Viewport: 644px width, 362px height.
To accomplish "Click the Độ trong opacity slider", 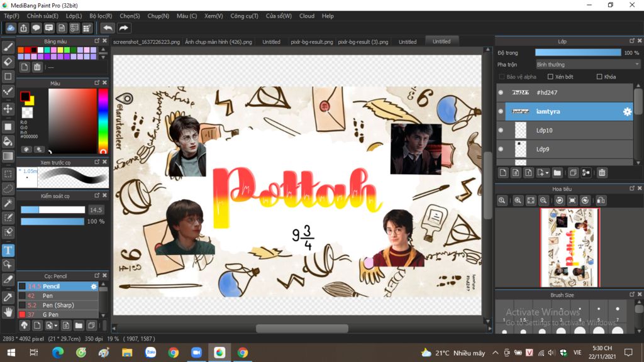I will 577,53.
